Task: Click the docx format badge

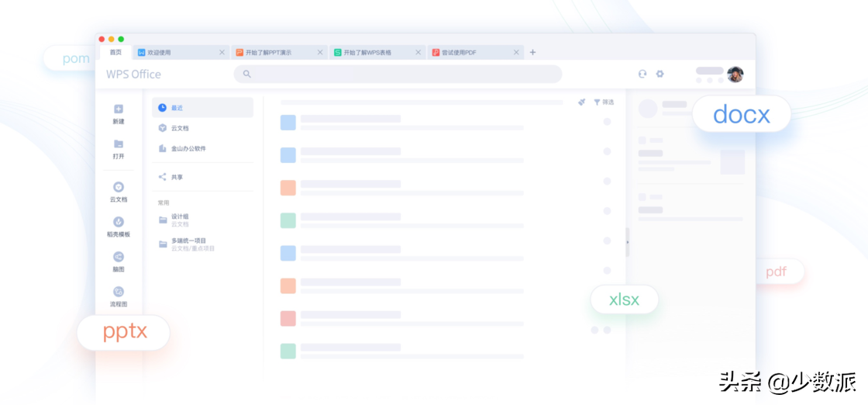Action: tap(741, 114)
